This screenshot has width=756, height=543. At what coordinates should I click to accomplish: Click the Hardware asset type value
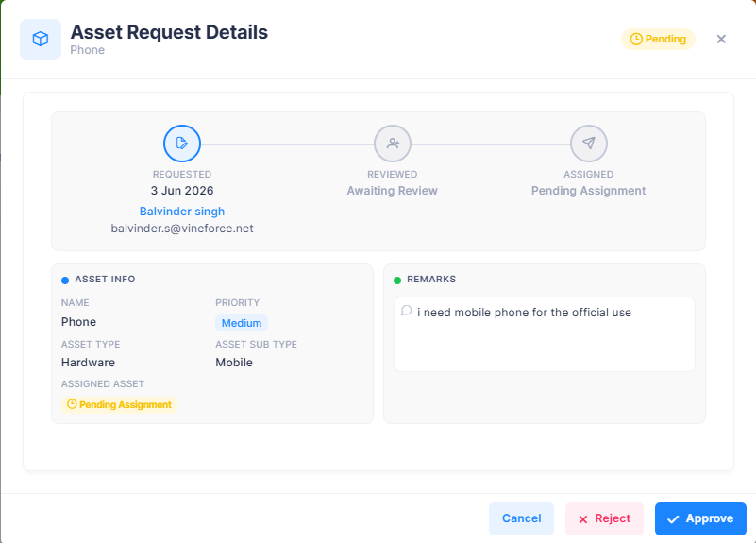pyautogui.click(x=88, y=363)
